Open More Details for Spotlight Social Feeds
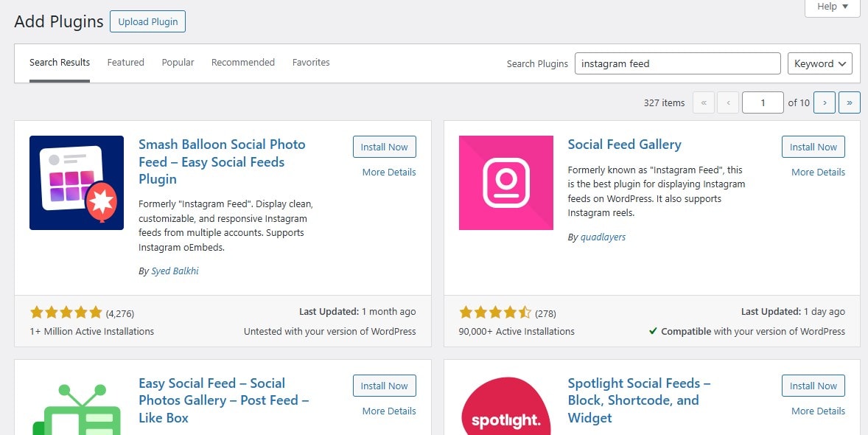Viewport: 868px width, 435px height. tap(818, 411)
